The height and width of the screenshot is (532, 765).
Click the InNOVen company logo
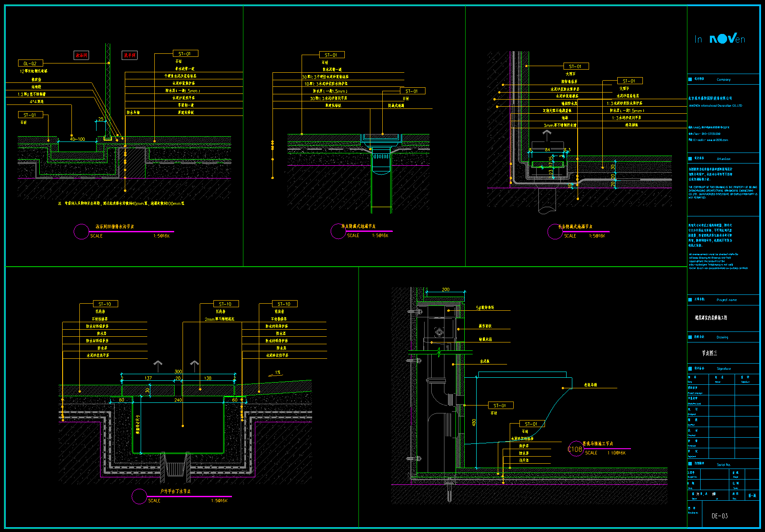720,39
